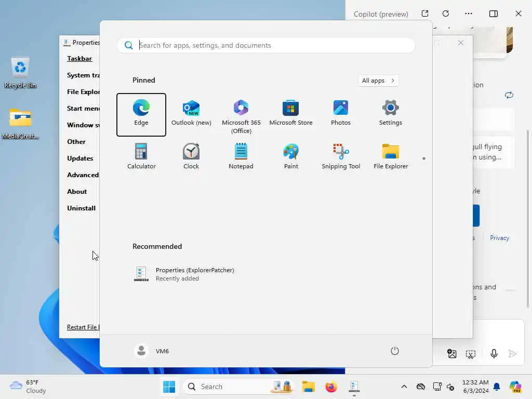Image resolution: width=532 pixels, height=399 pixels.
Task: Click the Windows Start button
Action: pos(169,387)
